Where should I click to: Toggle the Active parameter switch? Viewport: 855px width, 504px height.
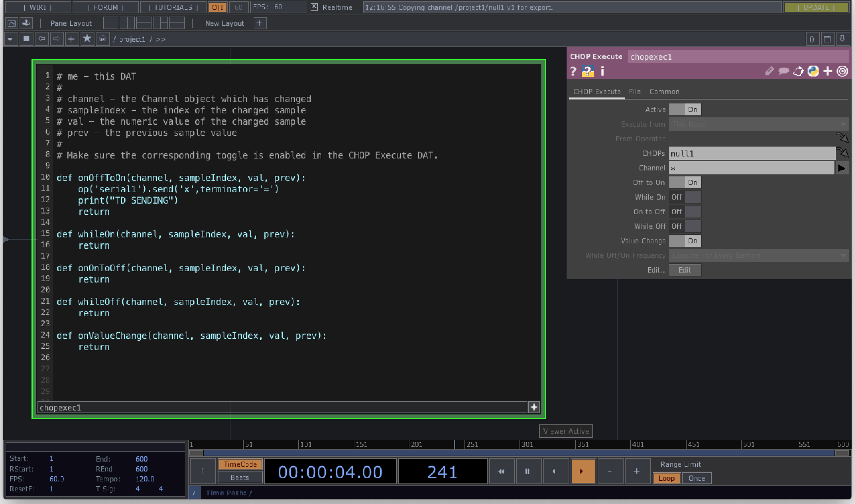point(685,110)
